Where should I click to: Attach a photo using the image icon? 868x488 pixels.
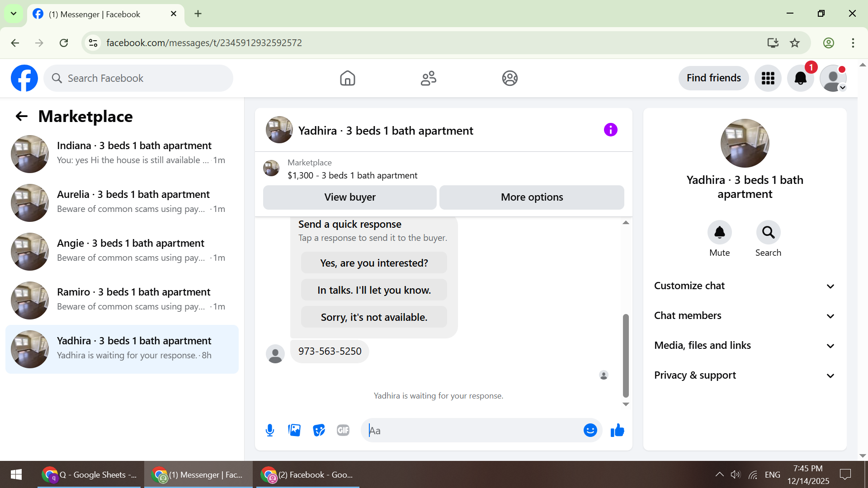coord(294,430)
